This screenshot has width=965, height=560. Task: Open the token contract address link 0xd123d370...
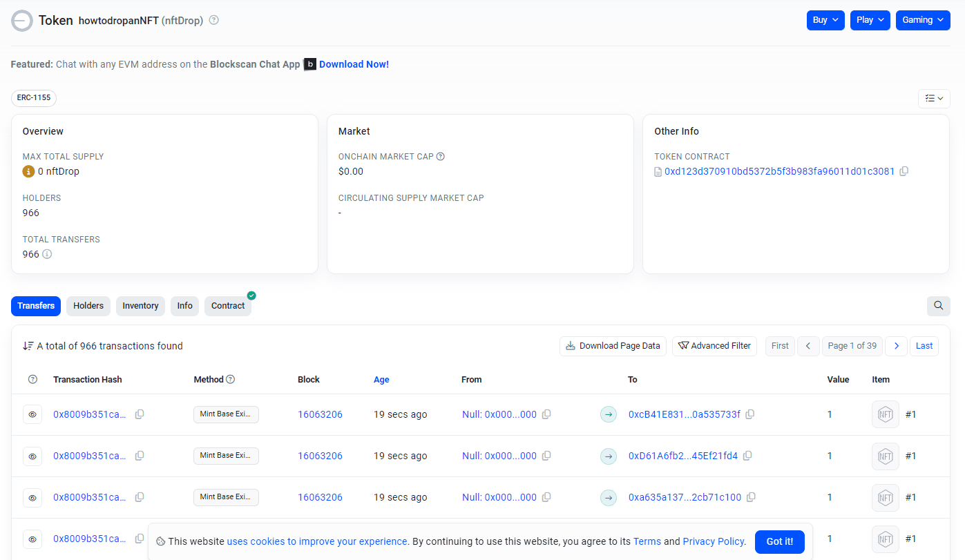click(x=779, y=171)
